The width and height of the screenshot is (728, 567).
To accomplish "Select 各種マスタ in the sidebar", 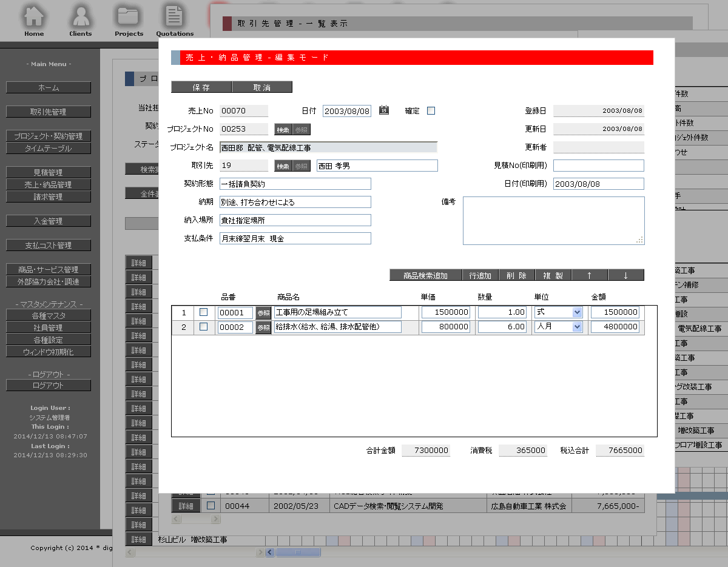I will click(x=49, y=315).
